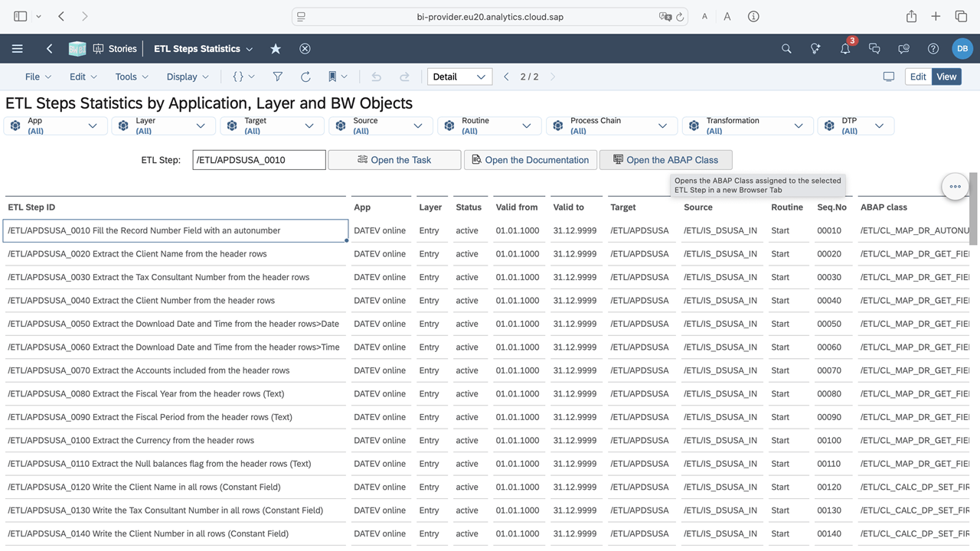Open the main hamburger menu
This screenshot has height=551, width=980.
tap(17, 49)
